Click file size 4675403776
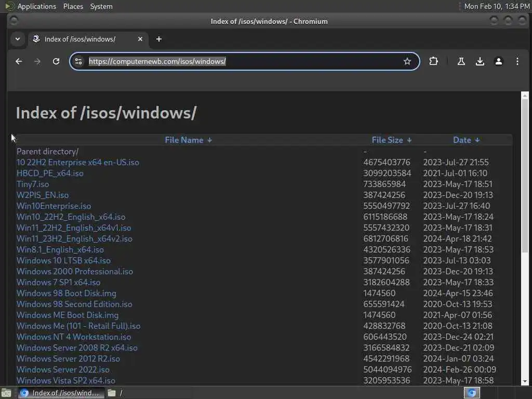532x399 pixels. (x=387, y=162)
